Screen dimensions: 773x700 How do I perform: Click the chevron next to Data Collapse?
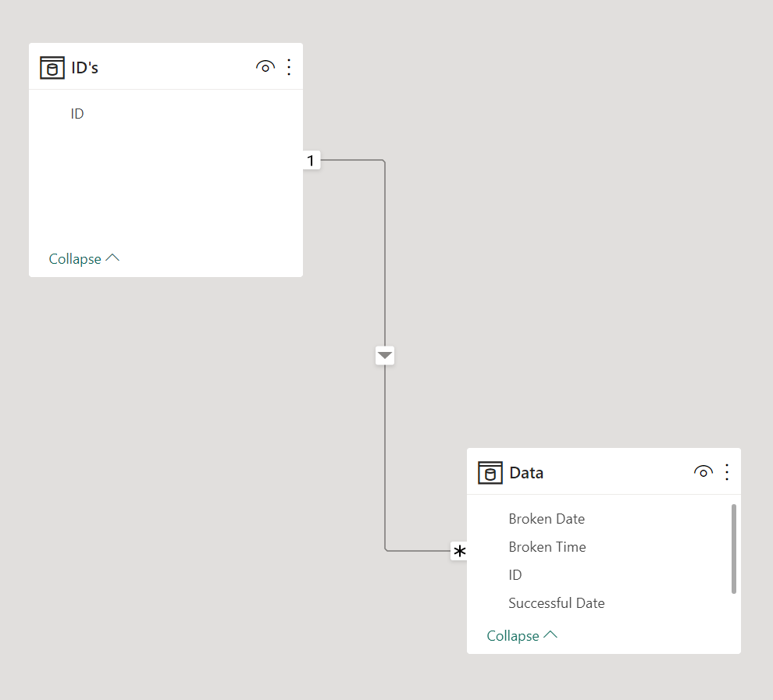tap(550, 634)
